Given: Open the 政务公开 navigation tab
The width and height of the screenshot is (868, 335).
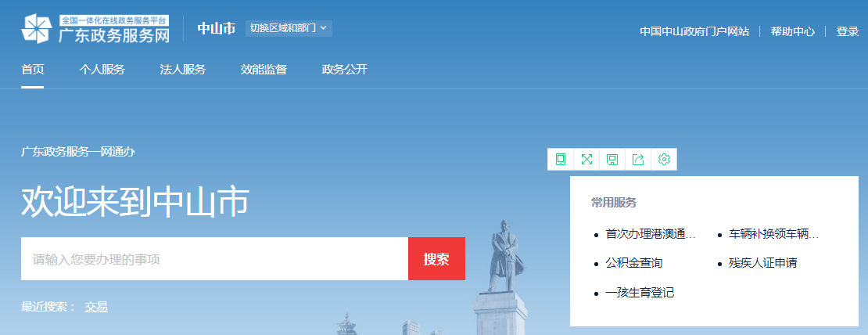Looking at the screenshot, I should click(x=344, y=70).
